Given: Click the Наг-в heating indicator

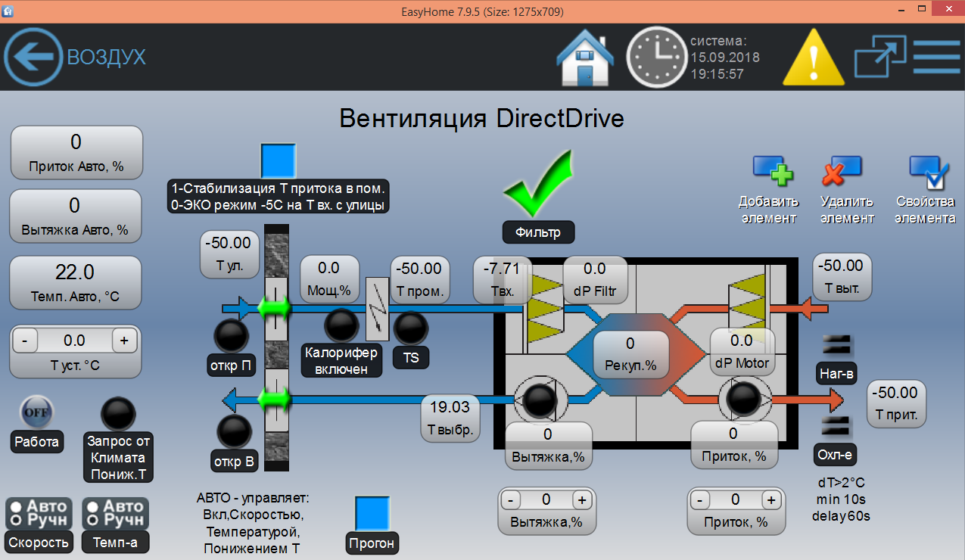Looking at the screenshot, I should [x=837, y=345].
